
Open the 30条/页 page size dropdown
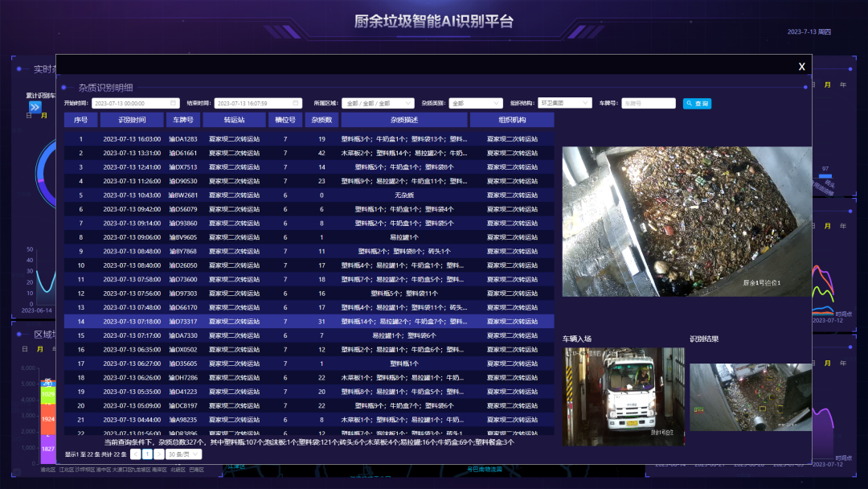point(183,454)
